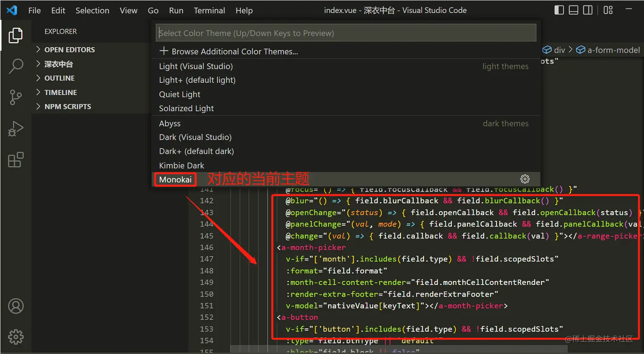Open the Run and Debug view
644x354 pixels.
(x=16, y=128)
